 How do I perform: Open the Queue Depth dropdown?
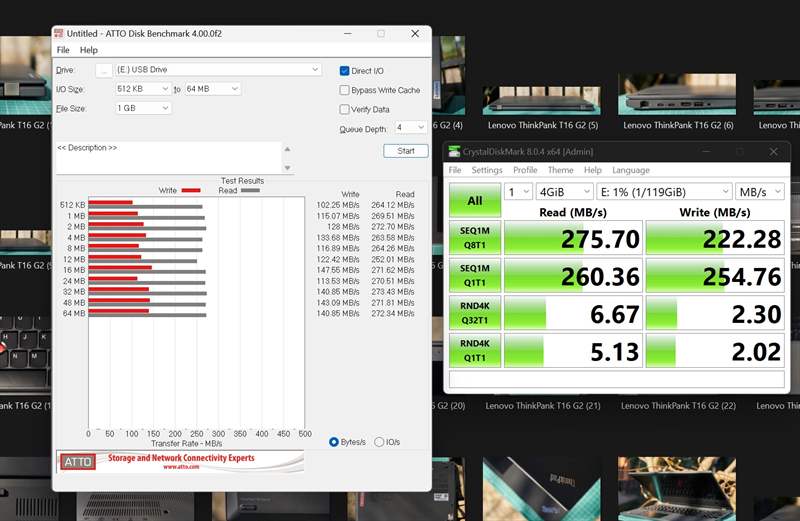point(411,128)
